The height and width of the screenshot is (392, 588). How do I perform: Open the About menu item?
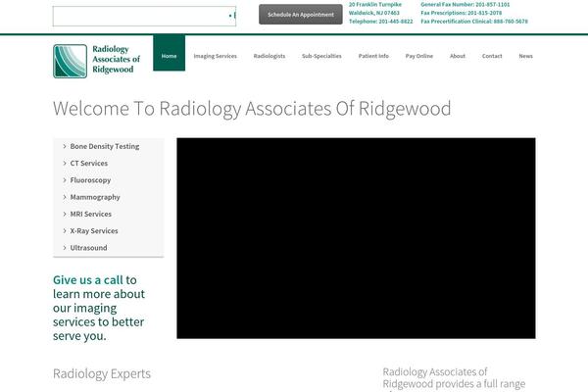pyautogui.click(x=458, y=56)
